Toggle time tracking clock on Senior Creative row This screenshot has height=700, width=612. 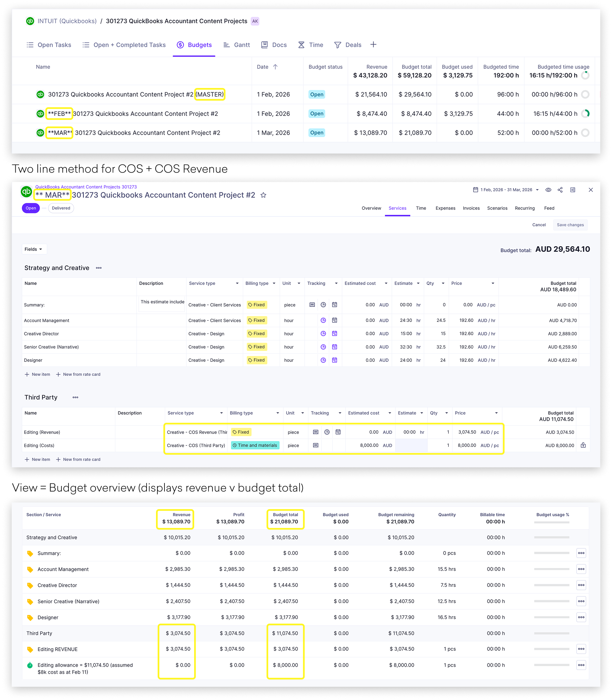pos(323,347)
